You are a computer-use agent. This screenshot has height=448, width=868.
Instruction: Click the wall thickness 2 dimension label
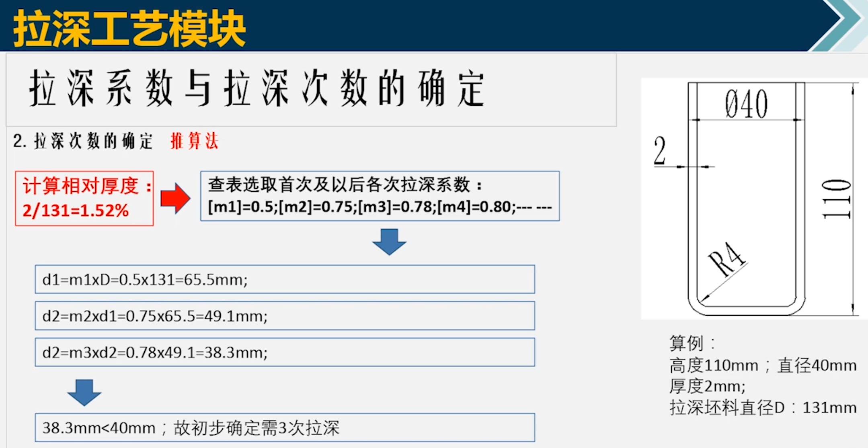(660, 151)
